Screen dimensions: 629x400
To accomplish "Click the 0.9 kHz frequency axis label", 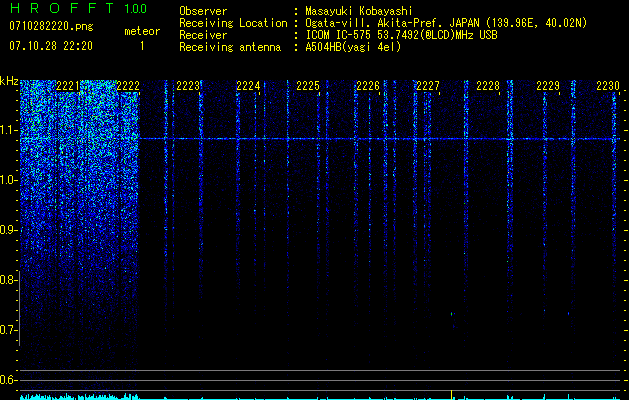I will click(x=9, y=230).
